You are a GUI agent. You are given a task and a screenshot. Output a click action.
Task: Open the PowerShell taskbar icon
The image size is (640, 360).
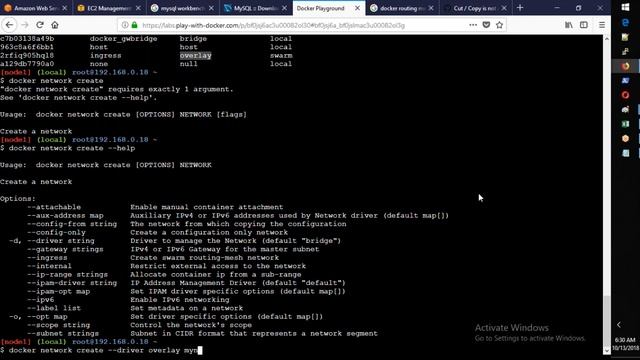pyautogui.click(x=625, y=80)
